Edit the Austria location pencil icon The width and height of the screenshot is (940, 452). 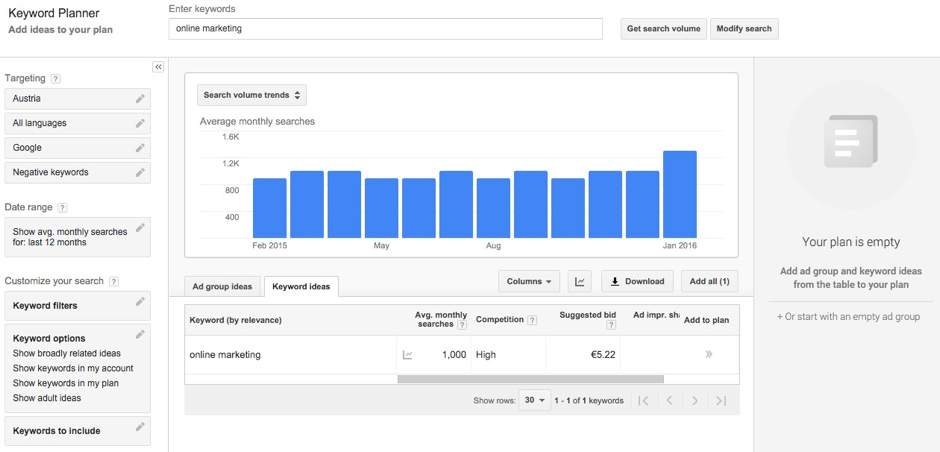[x=140, y=98]
